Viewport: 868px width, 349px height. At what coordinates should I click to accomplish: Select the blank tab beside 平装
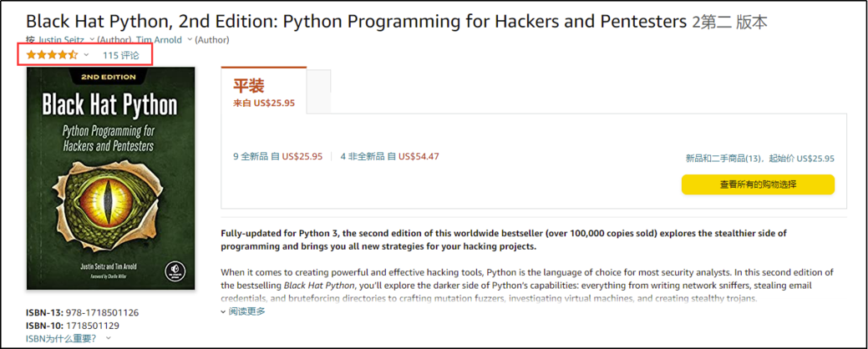319,91
